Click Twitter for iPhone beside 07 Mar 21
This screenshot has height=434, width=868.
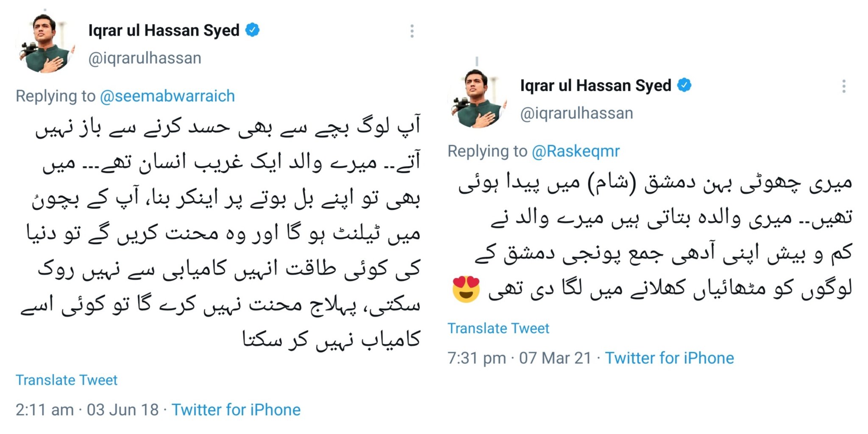click(x=669, y=358)
